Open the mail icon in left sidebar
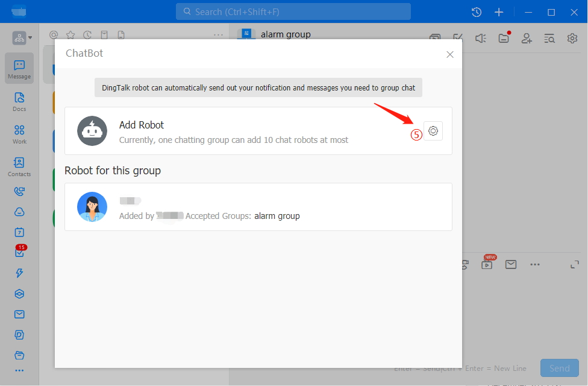This screenshot has width=588, height=386. coord(19,314)
